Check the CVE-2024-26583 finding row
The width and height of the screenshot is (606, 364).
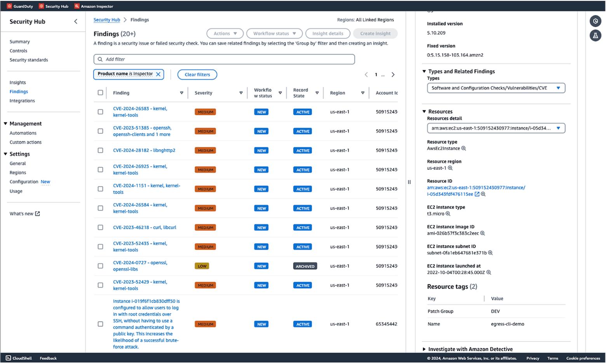[x=100, y=112]
